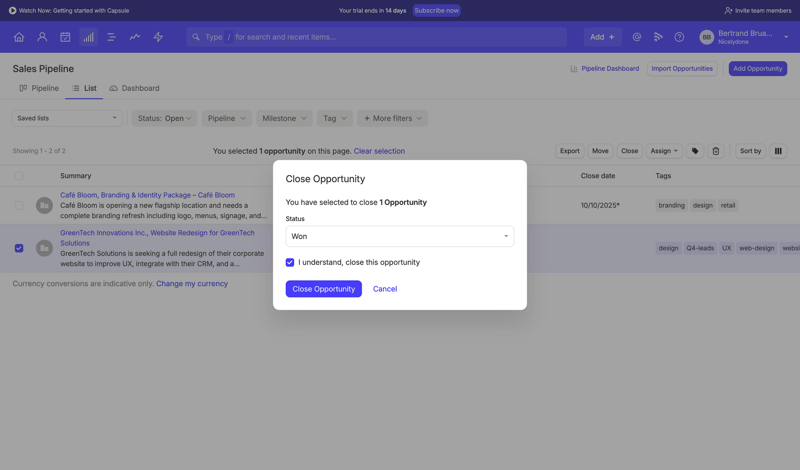Expand the Status: Open filter
Viewport: 800px width, 470px height.
pyautogui.click(x=164, y=118)
